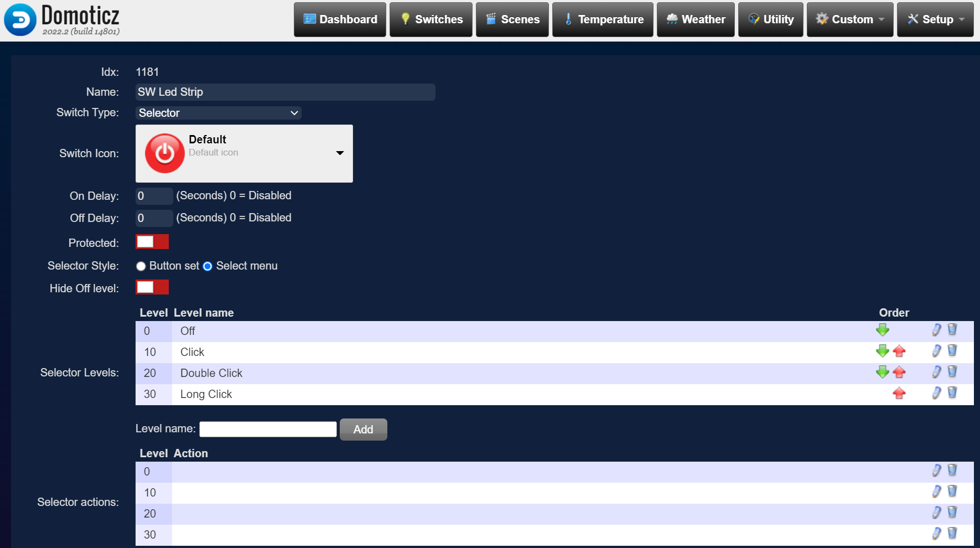Go to the Utility tab
The height and width of the screenshot is (548, 980).
[771, 19]
